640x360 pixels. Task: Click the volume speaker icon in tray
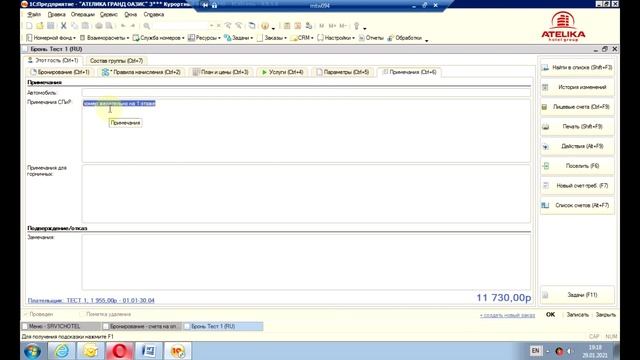pos(570,351)
